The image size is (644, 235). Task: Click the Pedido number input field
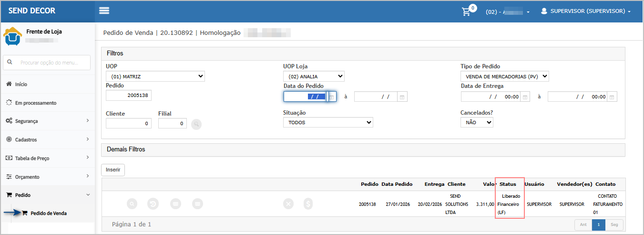[128, 96]
